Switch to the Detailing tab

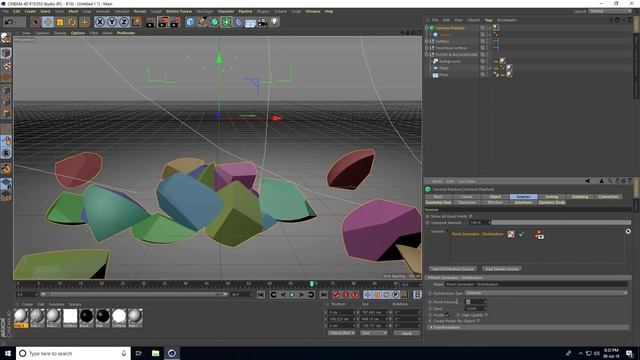[x=580, y=197]
